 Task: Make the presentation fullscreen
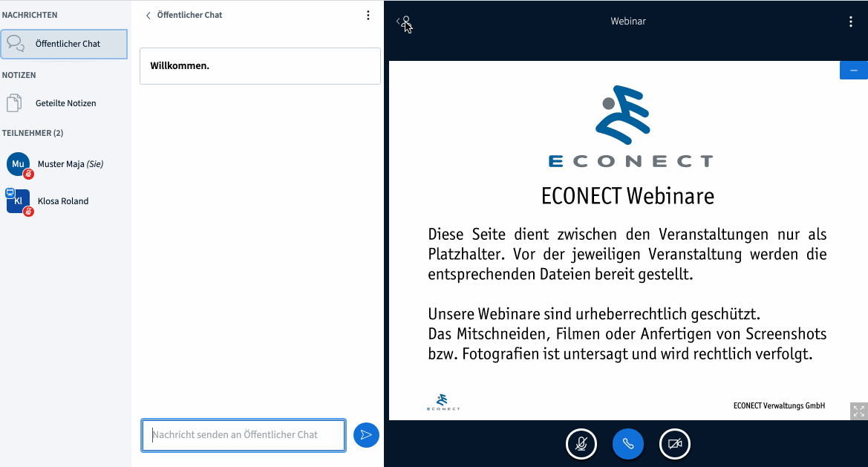click(858, 411)
